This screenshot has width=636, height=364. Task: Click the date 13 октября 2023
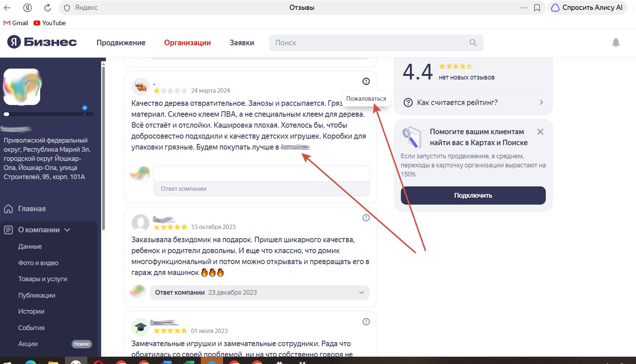(x=213, y=227)
